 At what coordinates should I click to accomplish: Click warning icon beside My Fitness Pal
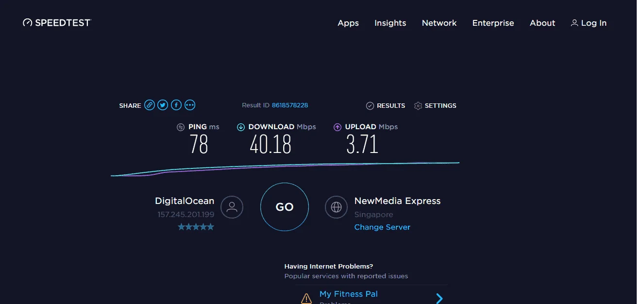pyautogui.click(x=306, y=298)
